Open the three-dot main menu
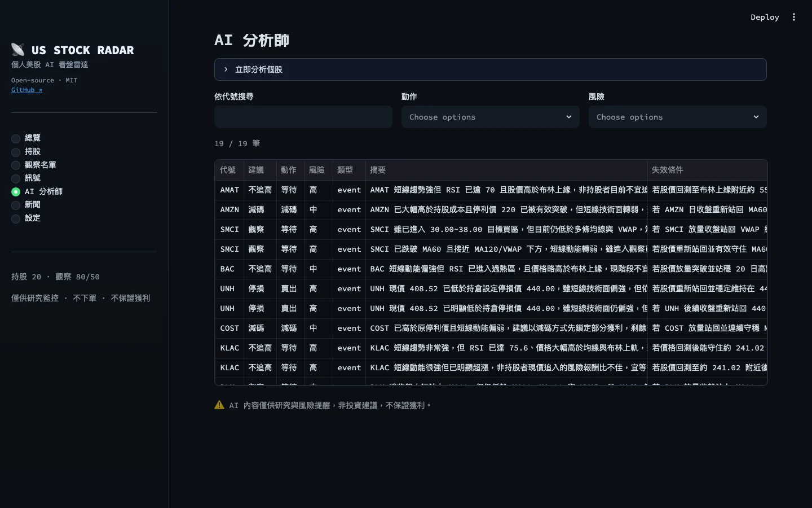The image size is (812, 508). (794, 17)
